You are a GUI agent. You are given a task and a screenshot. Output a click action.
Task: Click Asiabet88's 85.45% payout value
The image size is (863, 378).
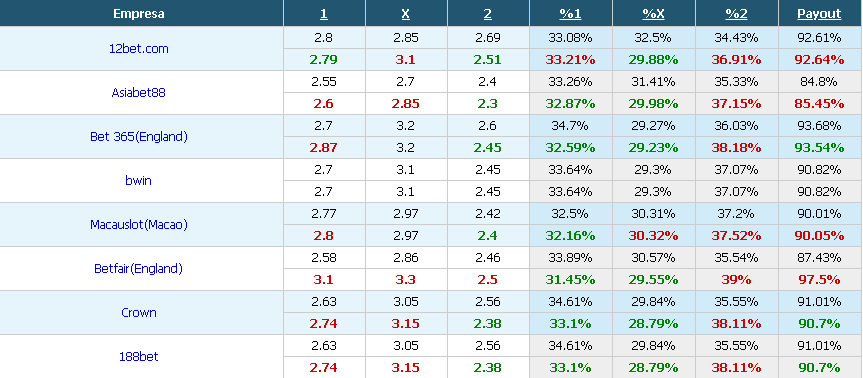(x=819, y=103)
